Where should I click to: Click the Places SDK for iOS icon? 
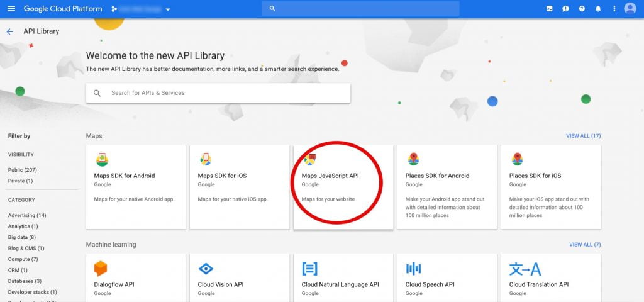(517, 159)
